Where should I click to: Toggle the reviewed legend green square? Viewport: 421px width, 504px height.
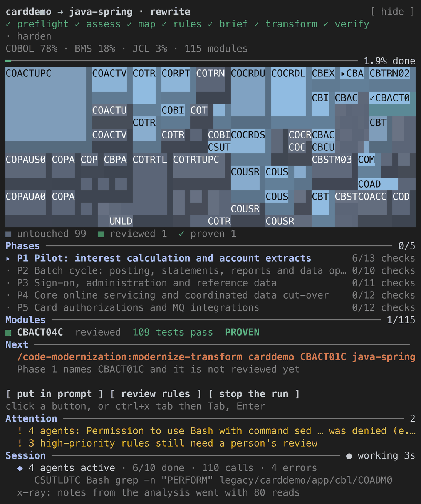101,234
